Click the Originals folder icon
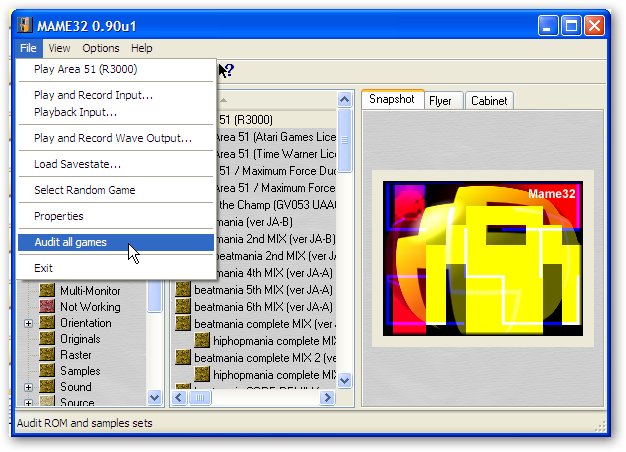626x452 pixels. click(47, 338)
